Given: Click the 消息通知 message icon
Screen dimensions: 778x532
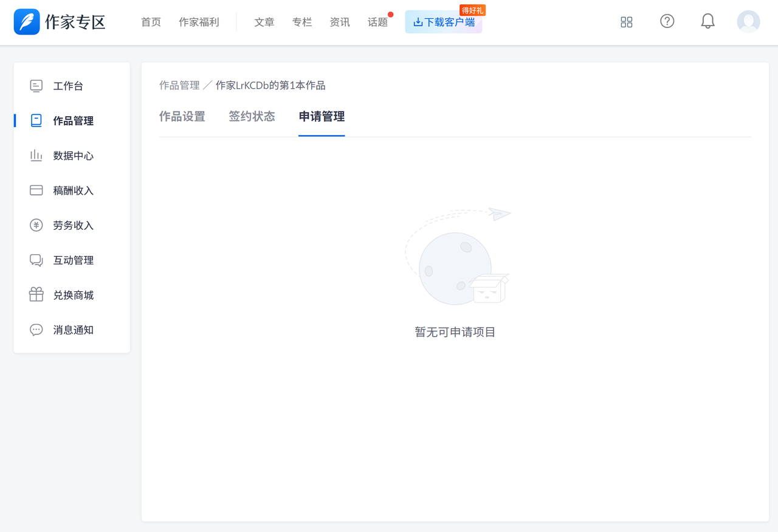Looking at the screenshot, I should coord(36,330).
